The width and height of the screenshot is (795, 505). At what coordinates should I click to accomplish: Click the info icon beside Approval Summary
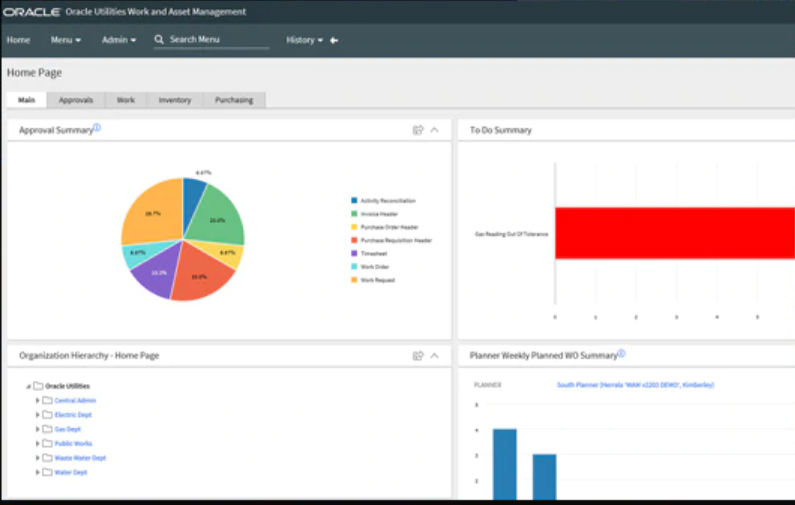pos(97,127)
